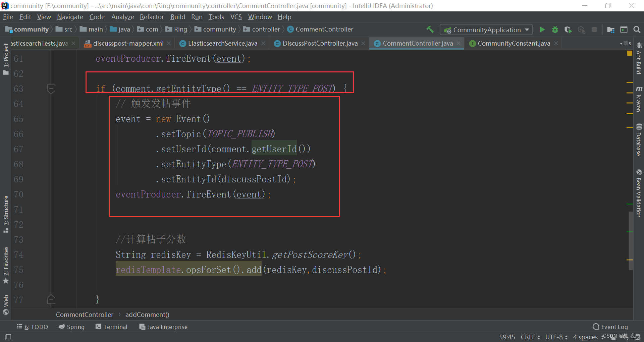Open the Database tool window
644x342 pixels.
click(639, 140)
